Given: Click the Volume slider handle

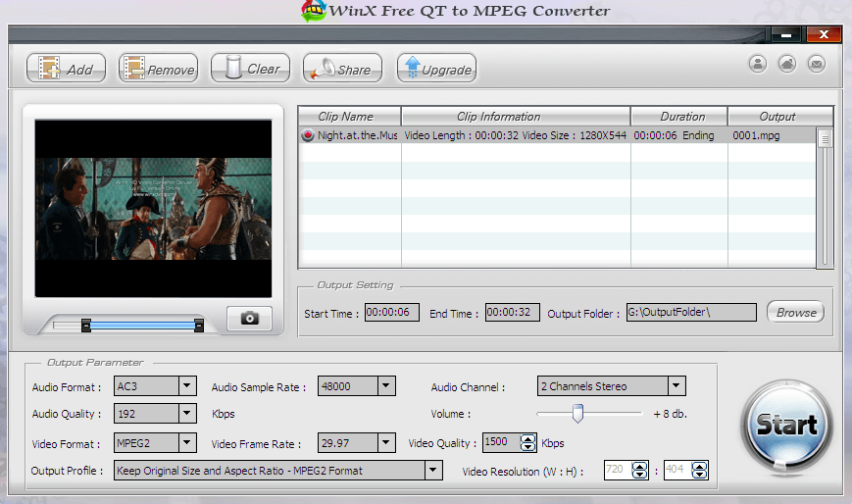Looking at the screenshot, I should click(x=577, y=415).
